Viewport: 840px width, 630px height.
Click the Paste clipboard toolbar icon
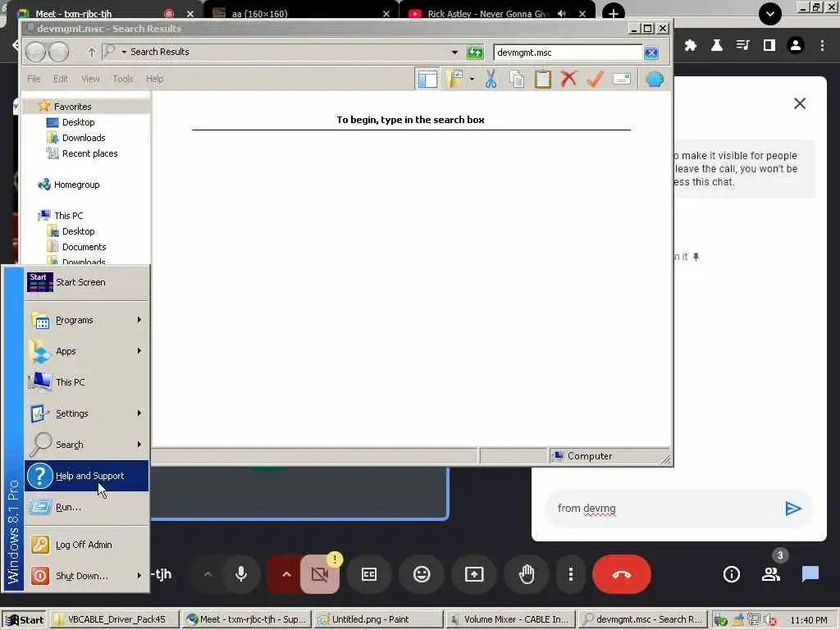click(x=543, y=80)
